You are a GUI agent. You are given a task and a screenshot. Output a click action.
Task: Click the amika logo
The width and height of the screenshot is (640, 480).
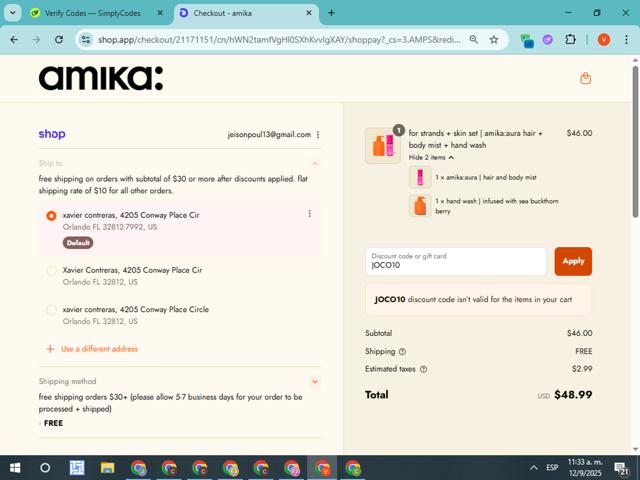pyautogui.click(x=101, y=78)
